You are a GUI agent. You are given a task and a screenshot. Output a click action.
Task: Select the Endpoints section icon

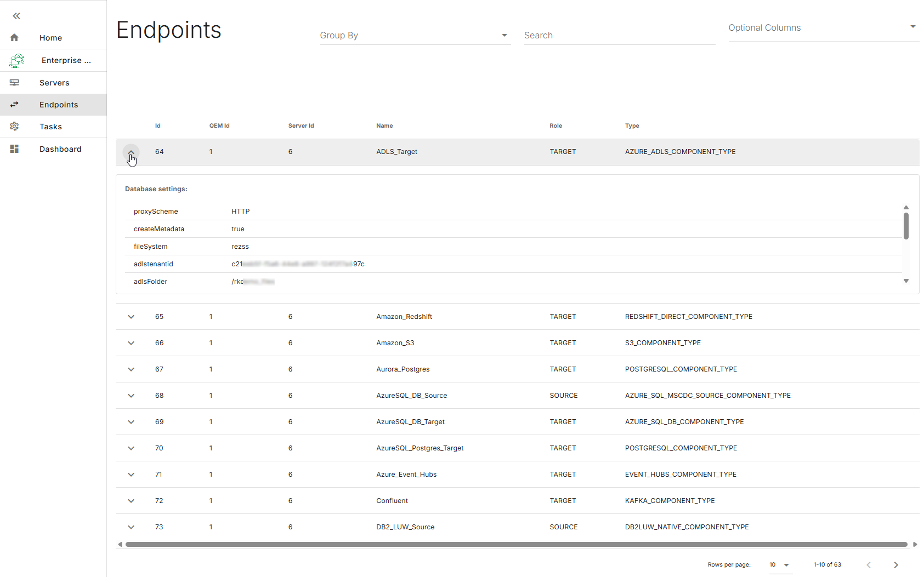(14, 104)
